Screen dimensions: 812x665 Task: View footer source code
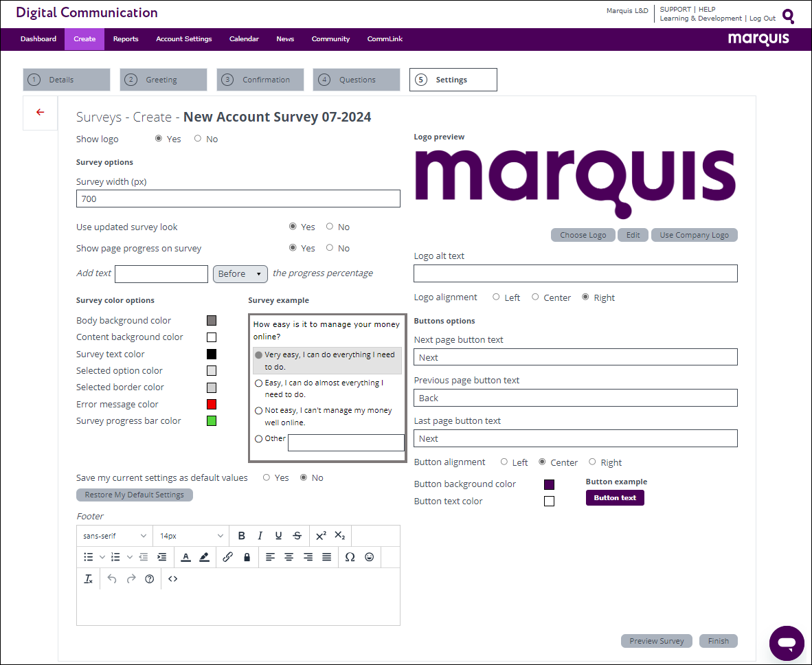pos(173,579)
